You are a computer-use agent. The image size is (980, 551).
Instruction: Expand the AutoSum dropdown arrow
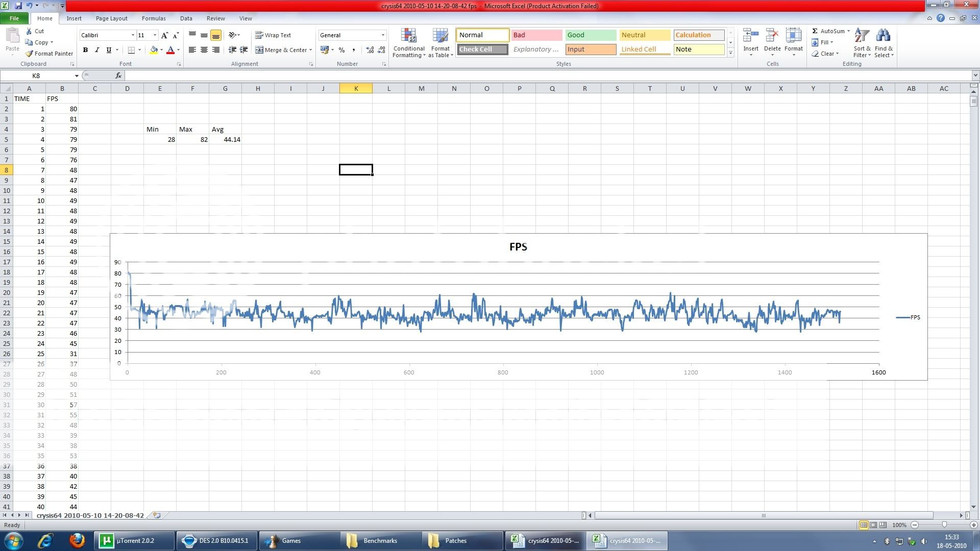(848, 31)
